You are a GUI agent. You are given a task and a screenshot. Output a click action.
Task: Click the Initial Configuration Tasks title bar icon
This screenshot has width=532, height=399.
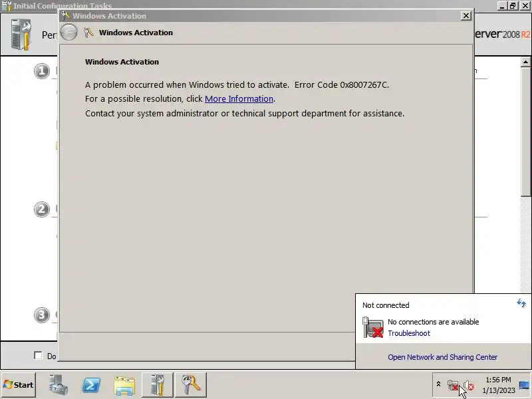click(x=7, y=5)
